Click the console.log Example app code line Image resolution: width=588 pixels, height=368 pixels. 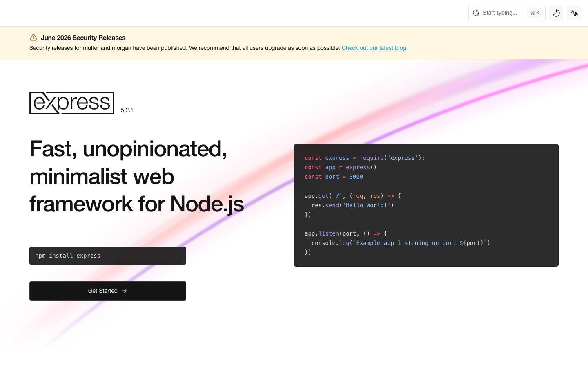click(x=401, y=243)
